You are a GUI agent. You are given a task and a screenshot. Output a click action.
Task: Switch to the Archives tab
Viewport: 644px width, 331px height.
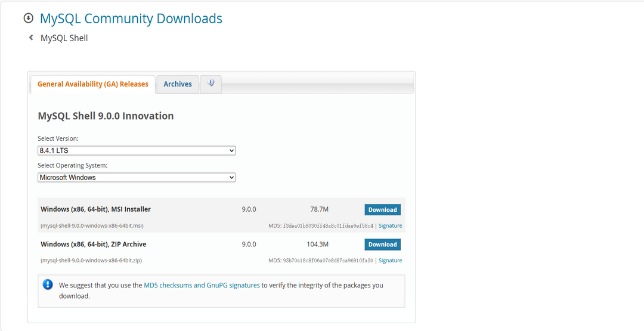click(178, 84)
